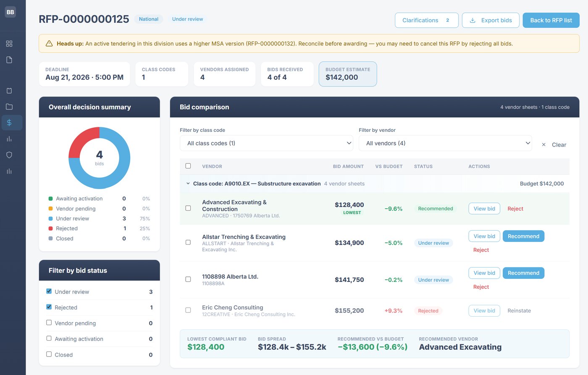This screenshot has height=375, width=588.
Task: Open the bar chart icon above the shield
Action: coord(9,139)
